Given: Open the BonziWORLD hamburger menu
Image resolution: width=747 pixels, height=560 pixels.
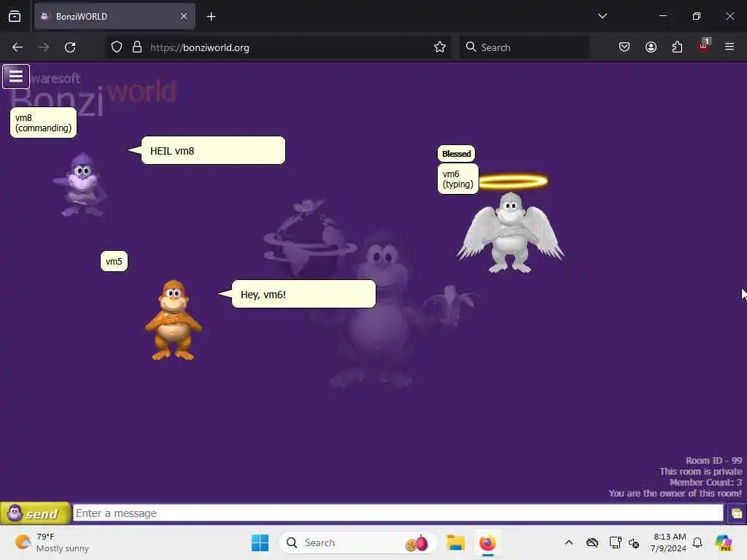Looking at the screenshot, I should (x=16, y=76).
